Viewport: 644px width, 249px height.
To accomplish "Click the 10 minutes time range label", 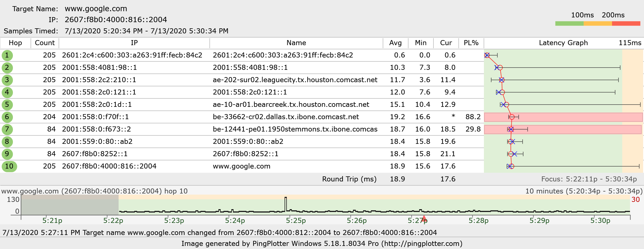I will [x=584, y=191].
